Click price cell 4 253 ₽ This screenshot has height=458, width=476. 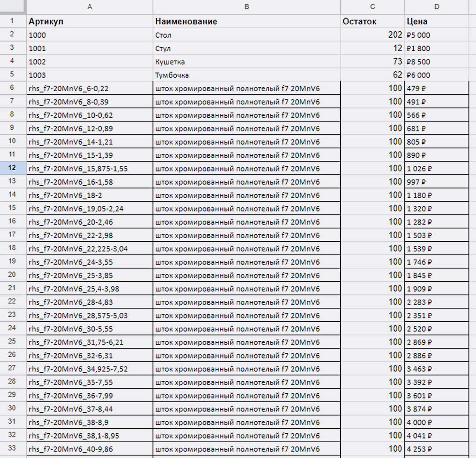[436, 449]
